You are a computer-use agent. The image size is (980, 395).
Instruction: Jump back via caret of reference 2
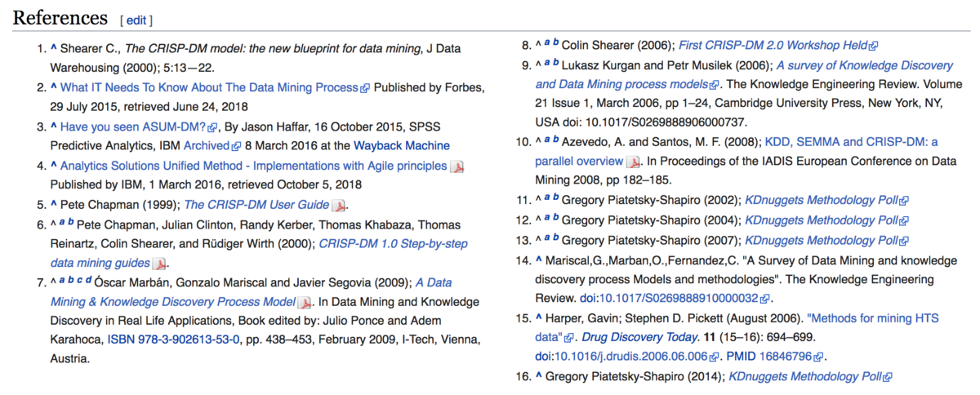pos(54,87)
